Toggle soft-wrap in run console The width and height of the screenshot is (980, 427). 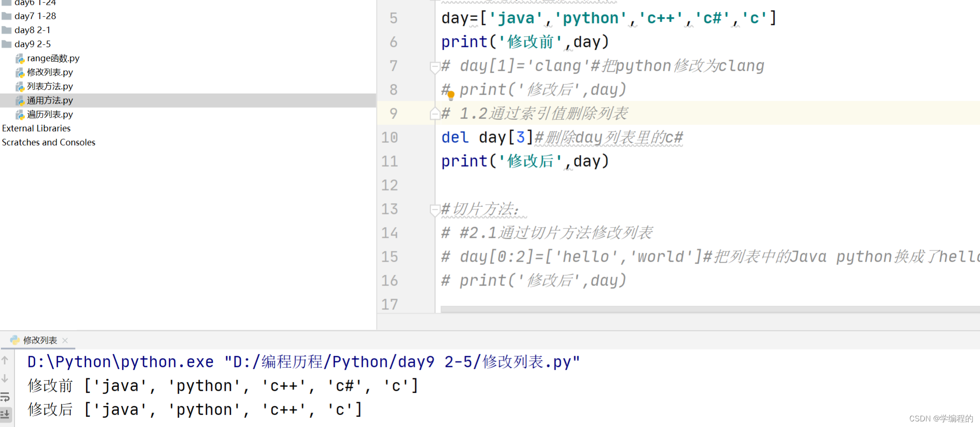[x=5, y=397]
